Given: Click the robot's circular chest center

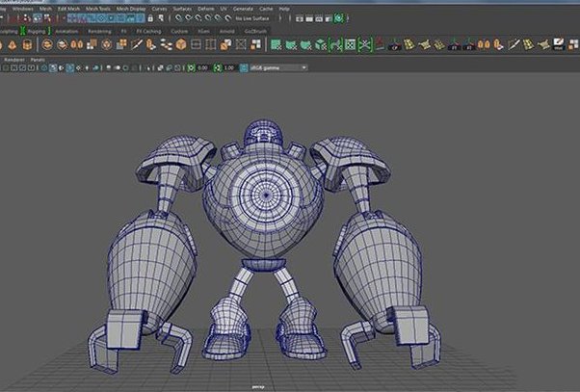Looking at the screenshot, I should pos(267,194).
